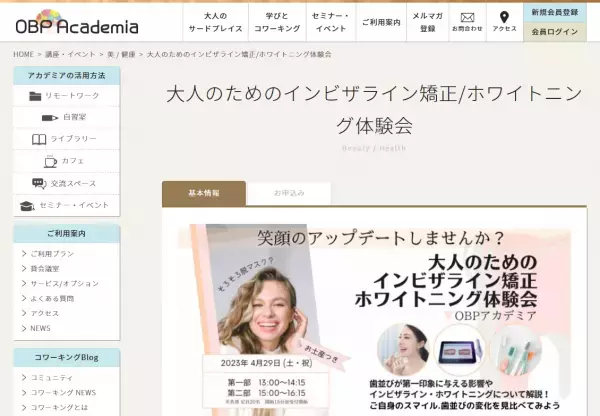Select the 基本情報 tab

pyautogui.click(x=204, y=193)
